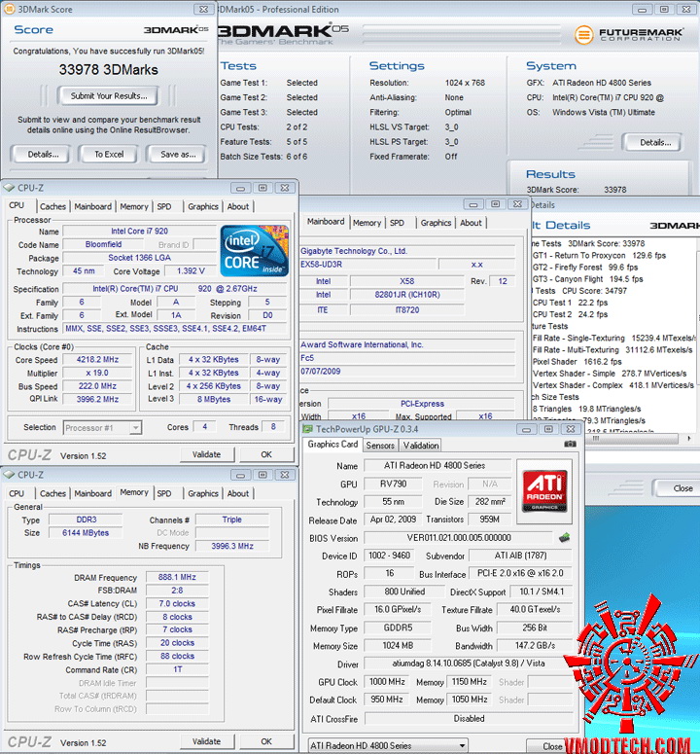Click the DRAM Frequency 888.1 MHz field
Viewport: 700px width, 754px height.
point(177,577)
